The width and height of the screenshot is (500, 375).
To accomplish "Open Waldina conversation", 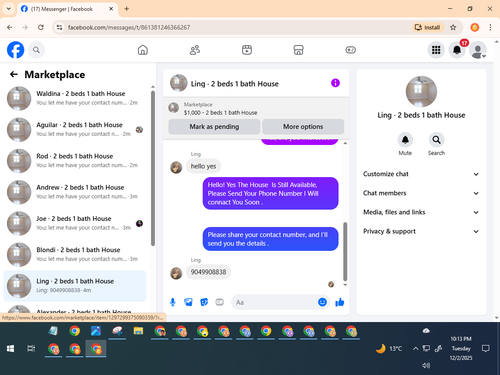I will click(x=75, y=98).
